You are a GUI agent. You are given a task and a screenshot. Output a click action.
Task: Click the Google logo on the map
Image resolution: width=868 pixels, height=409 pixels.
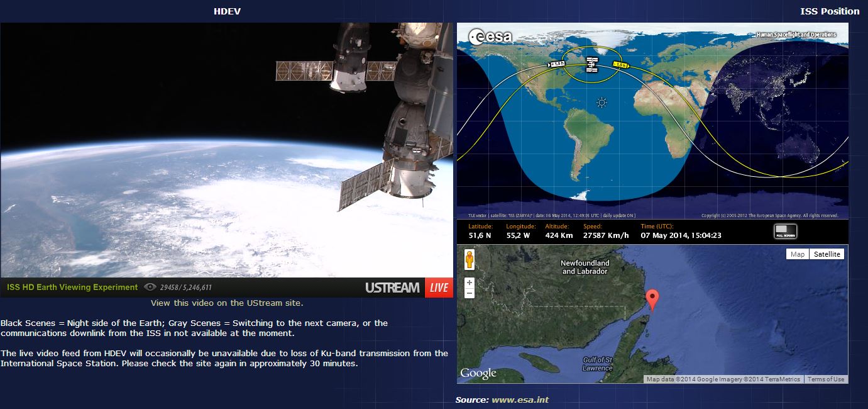(x=478, y=373)
